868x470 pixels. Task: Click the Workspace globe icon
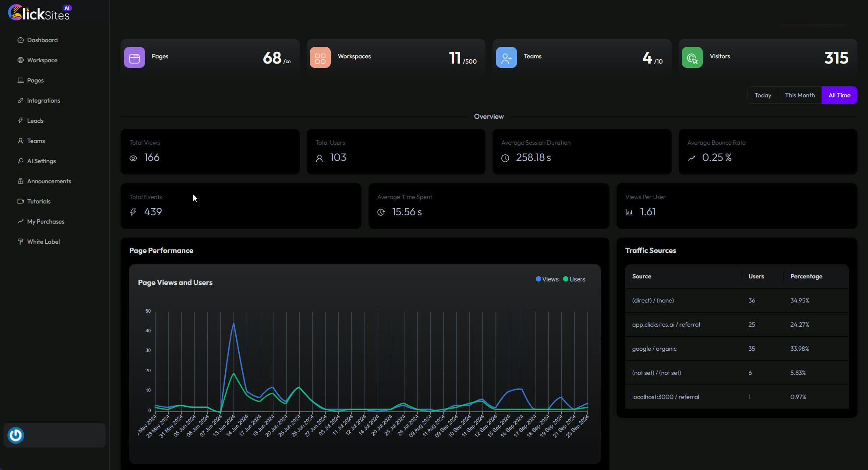(21, 60)
